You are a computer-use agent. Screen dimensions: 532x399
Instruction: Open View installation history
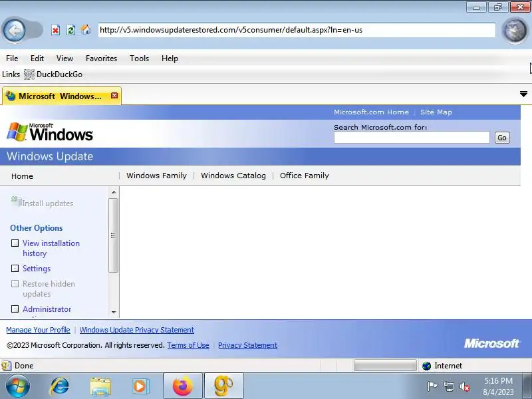[x=51, y=248]
